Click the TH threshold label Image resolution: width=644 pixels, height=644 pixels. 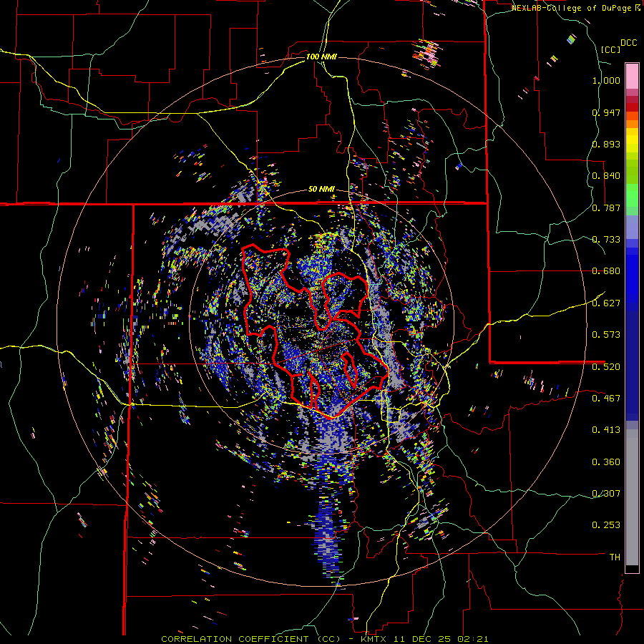615,557
